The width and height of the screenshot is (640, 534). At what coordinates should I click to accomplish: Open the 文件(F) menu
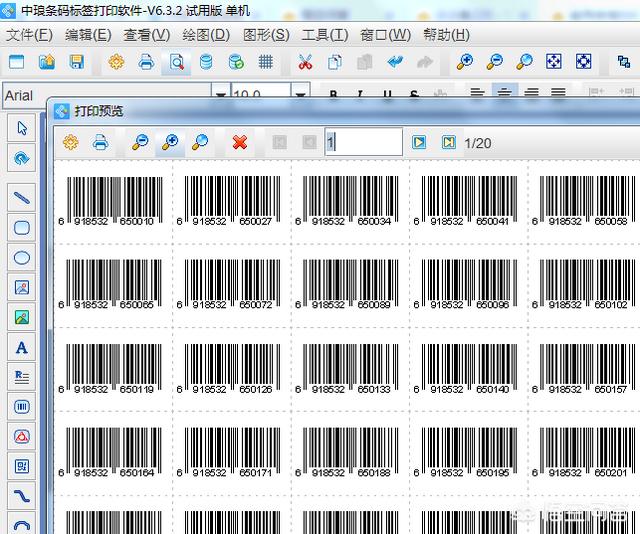tap(29, 34)
